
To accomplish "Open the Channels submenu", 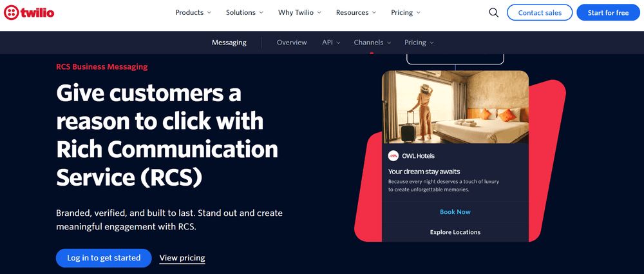I will pyautogui.click(x=372, y=43).
